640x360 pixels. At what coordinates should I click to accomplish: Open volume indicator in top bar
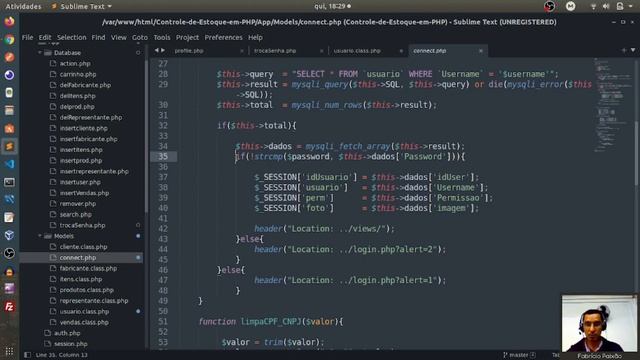pos(606,6)
